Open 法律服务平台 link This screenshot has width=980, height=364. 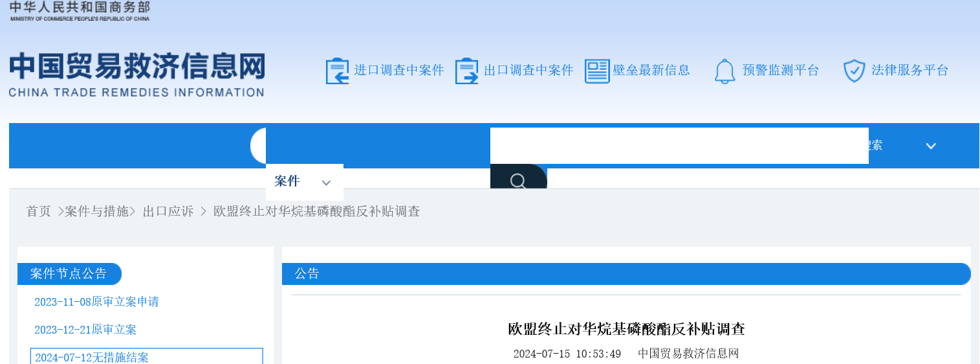pos(910,71)
